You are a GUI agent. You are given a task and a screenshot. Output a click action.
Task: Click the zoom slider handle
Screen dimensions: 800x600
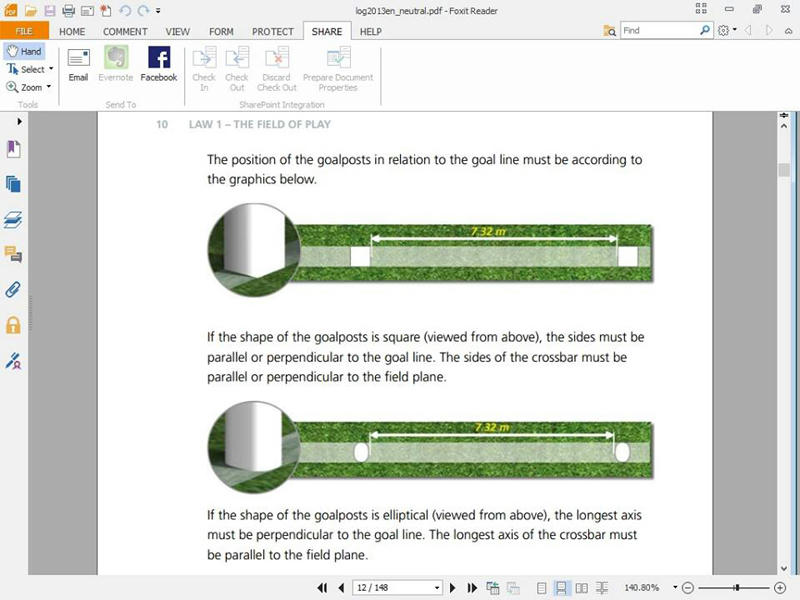pyautogui.click(x=737, y=588)
